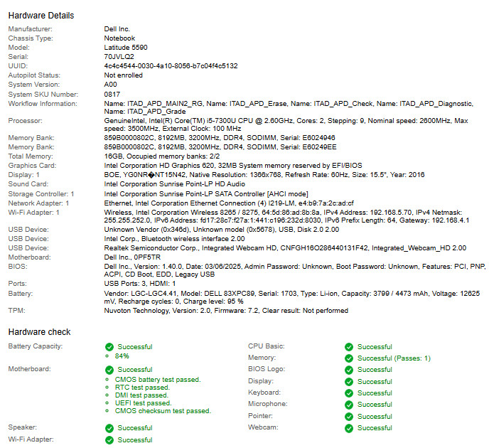489x448 pixels.
Task: Click the bullet next to 84% battery
Action: click(107, 356)
